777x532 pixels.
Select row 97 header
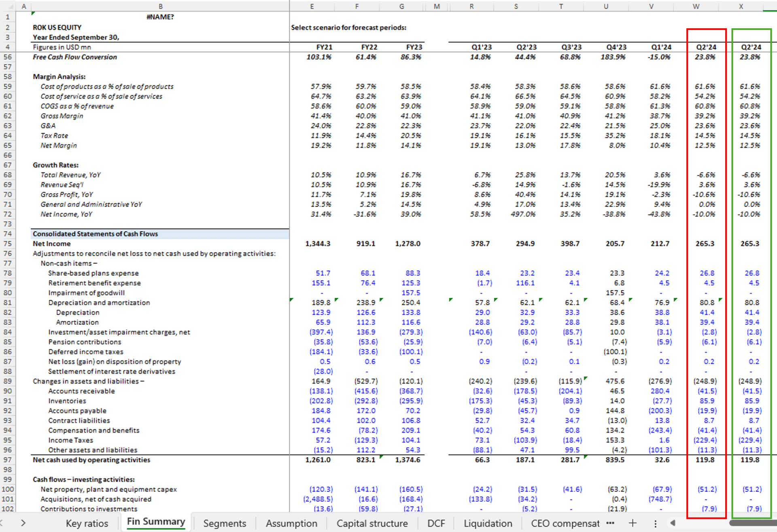point(8,460)
